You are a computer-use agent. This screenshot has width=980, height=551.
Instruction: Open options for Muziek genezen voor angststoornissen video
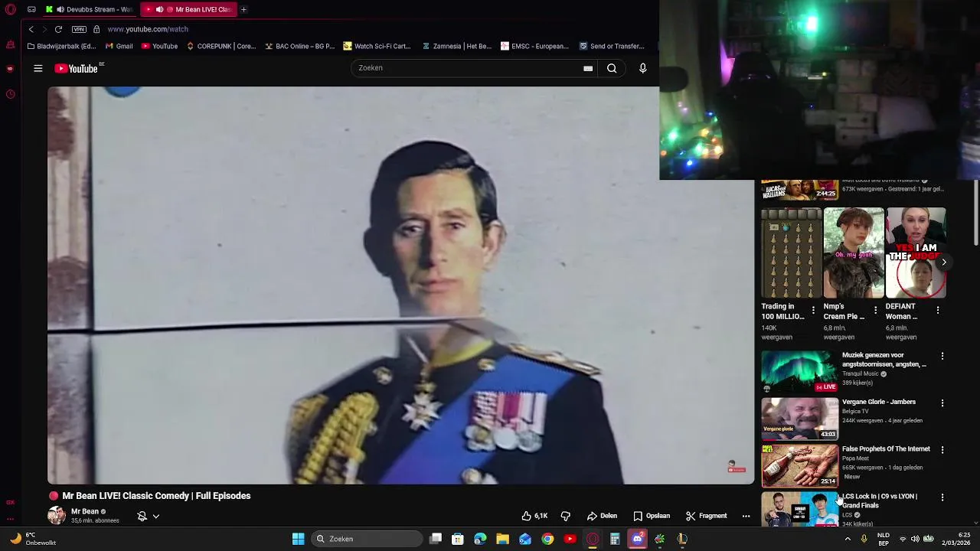point(942,356)
